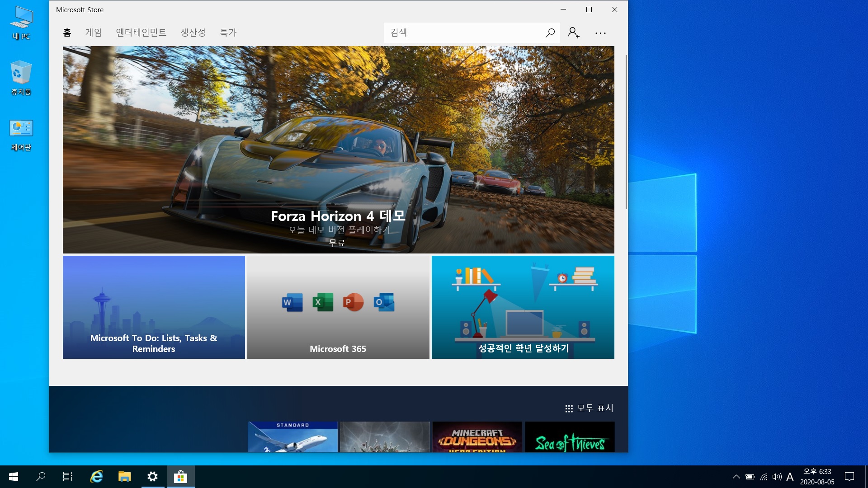Open the three-dot more menu
Viewport: 868px width, 488px height.
pos(600,33)
